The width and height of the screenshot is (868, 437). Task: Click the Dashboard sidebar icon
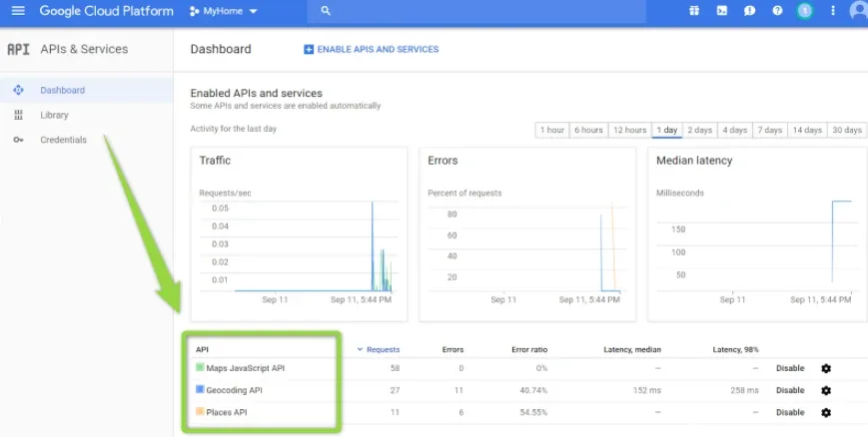pos(18,90)
